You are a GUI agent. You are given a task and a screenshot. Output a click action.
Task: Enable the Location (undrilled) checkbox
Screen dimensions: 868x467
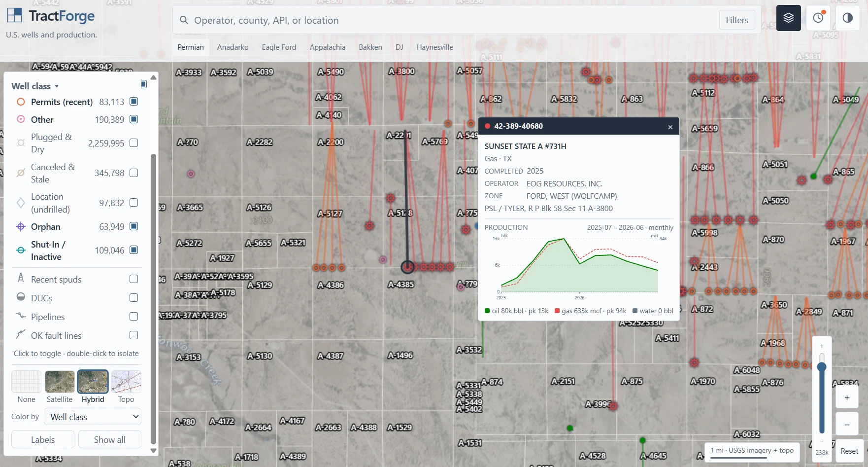tap(134, 203)
